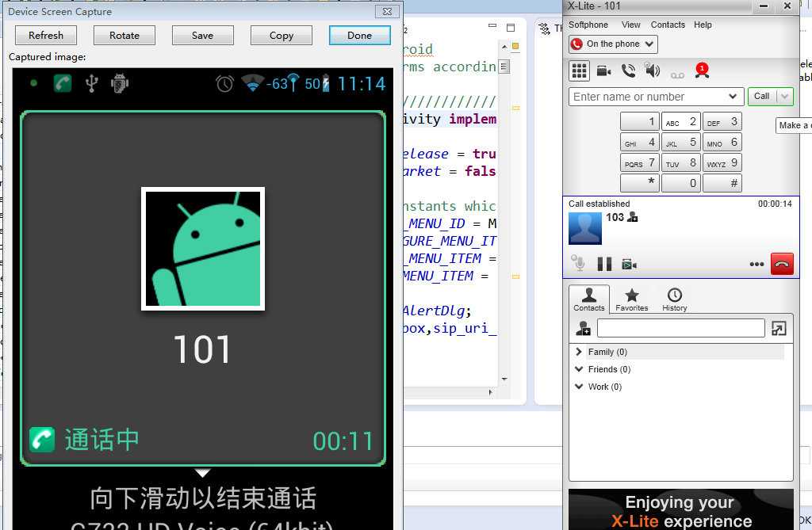Pause (hold) the established call

click(x=604, y=264)
